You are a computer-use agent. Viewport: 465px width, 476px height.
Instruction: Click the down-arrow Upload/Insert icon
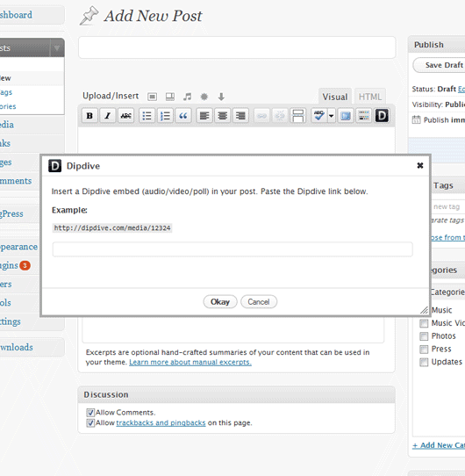221,97
